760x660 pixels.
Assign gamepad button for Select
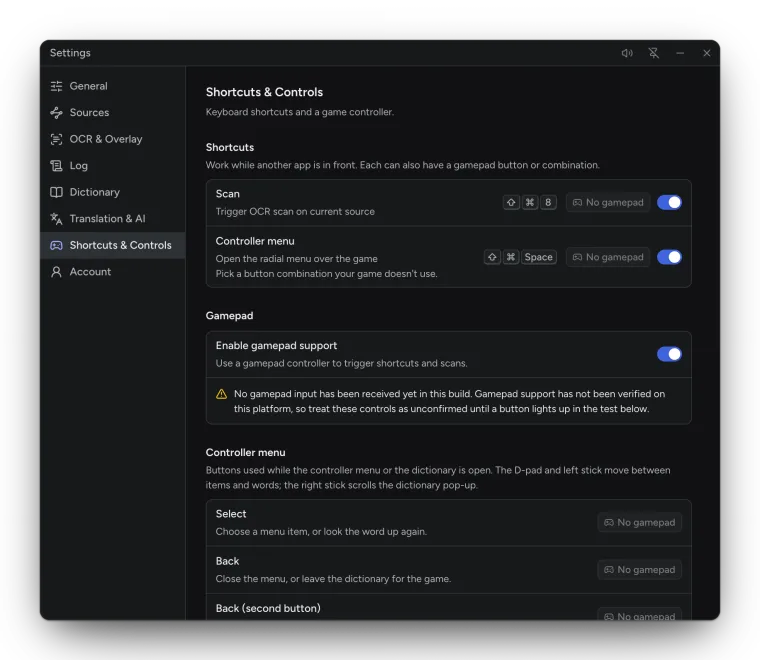[x=639, y=522]
